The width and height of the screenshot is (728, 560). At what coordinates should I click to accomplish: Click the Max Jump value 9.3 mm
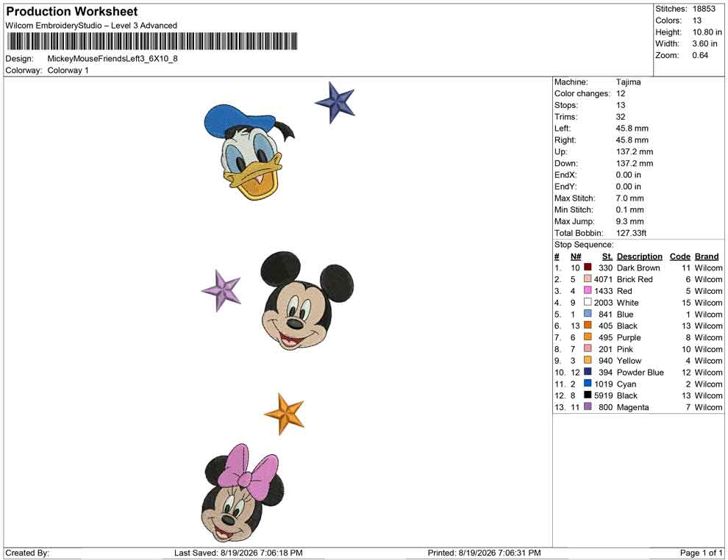(629, 221)
